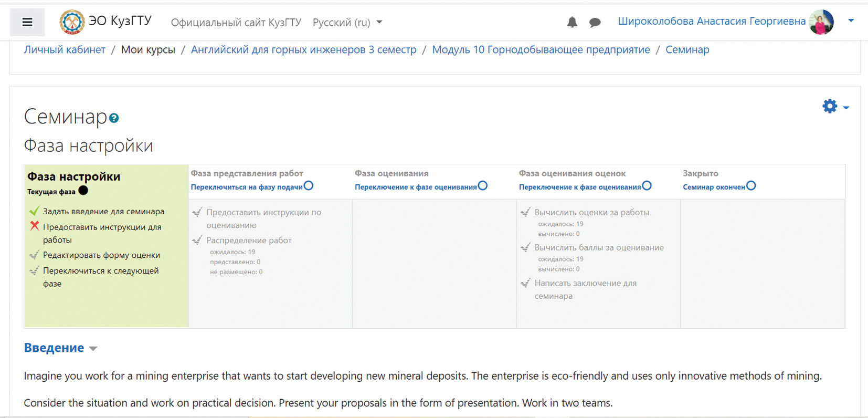The width and height of the screenshot is (868, 418).
Task: Expand the Русский (ru) language dropdown
Action: [x=347, y=23]
